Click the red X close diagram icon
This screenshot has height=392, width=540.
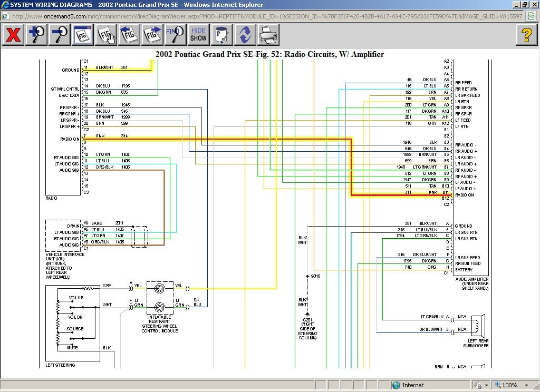pos(13,34)
